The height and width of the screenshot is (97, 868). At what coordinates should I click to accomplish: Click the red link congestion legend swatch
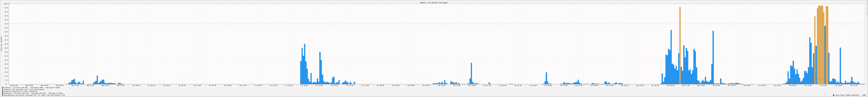tap(3, 91)
